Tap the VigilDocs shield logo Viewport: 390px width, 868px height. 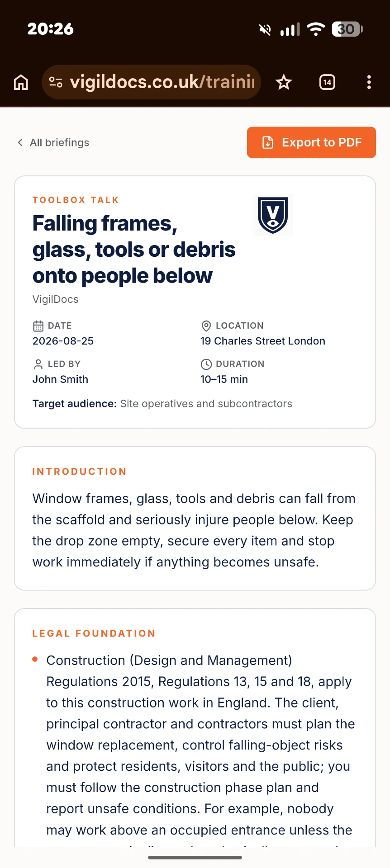273,215
